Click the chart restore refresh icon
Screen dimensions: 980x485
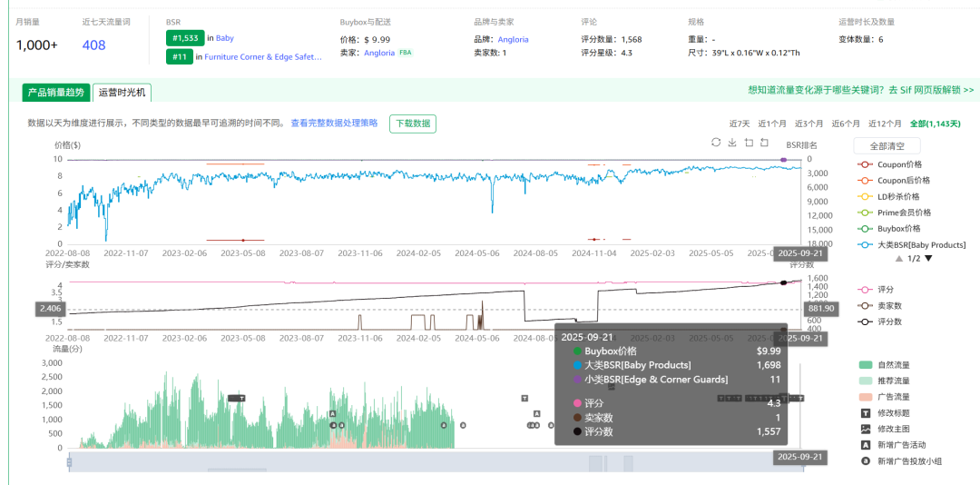[x=716, y=143]
